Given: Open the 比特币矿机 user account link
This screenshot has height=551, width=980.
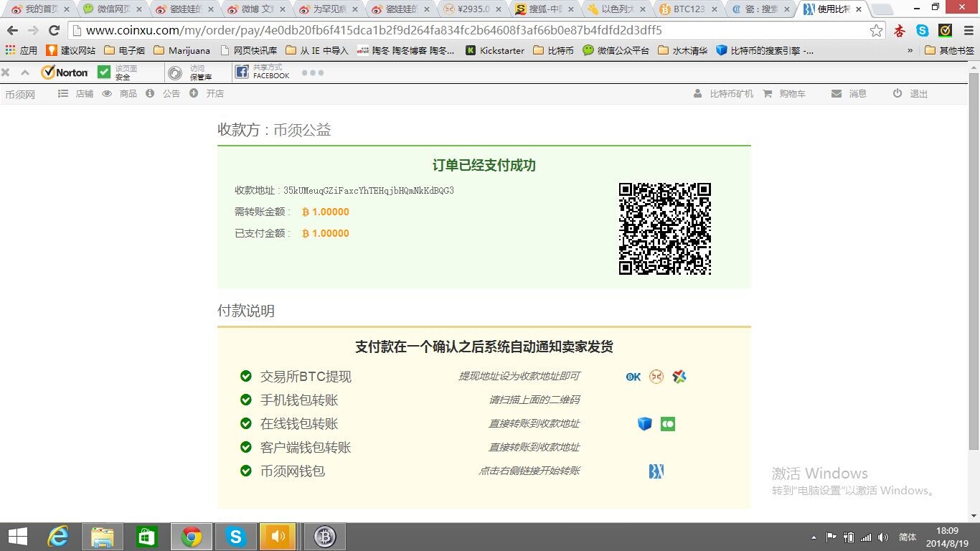Looking at the screenshot, I should tap(732, 94).
